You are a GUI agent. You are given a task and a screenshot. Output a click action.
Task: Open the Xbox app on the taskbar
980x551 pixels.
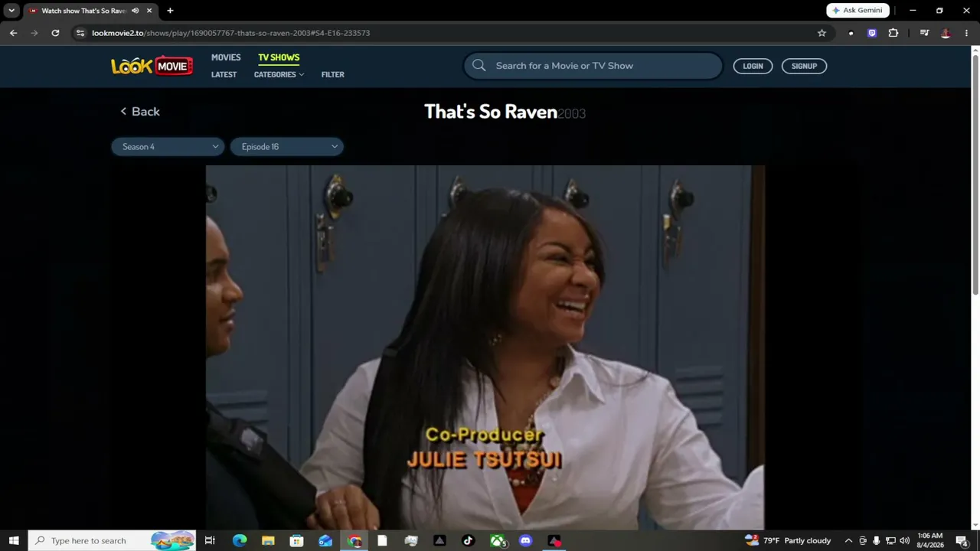(498, 540)
